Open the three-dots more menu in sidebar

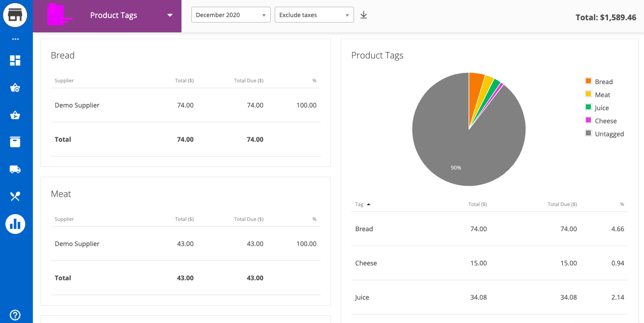(x=16, y=39)
